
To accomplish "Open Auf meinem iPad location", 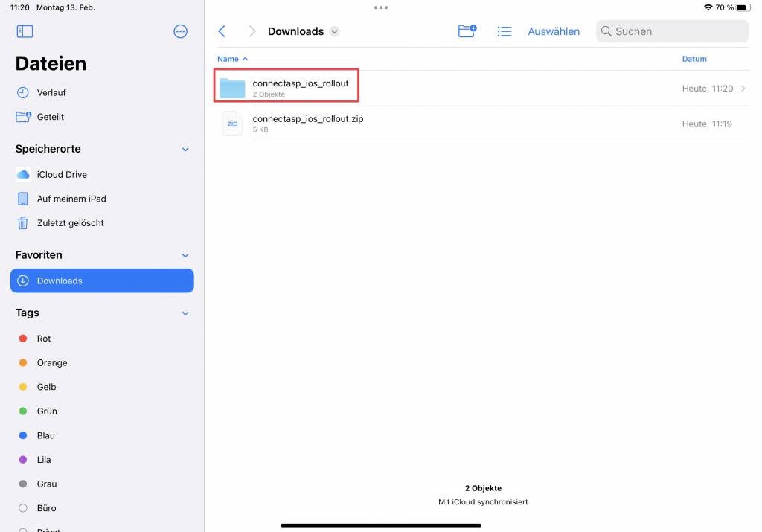I will [71, 199].
